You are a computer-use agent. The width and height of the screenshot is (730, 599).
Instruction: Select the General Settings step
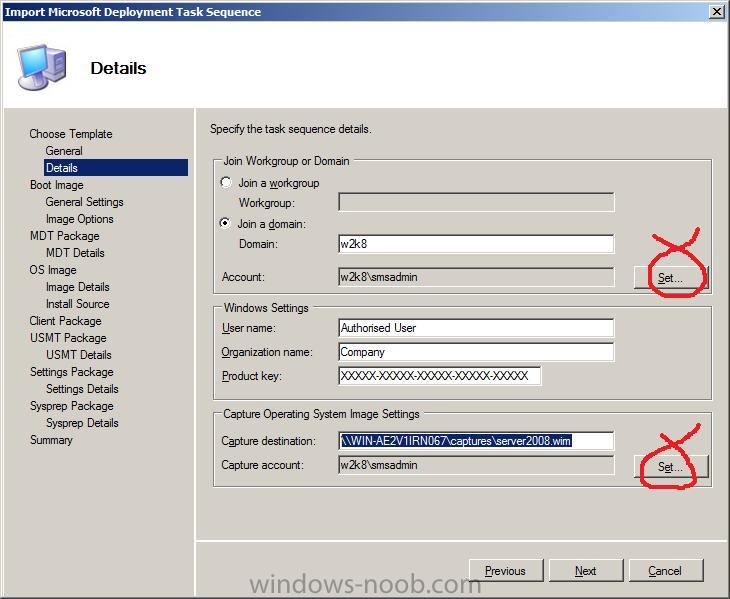pos(84,202)
